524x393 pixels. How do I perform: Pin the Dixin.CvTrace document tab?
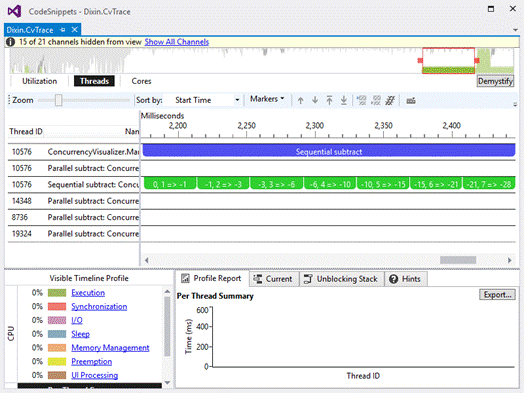62,30
